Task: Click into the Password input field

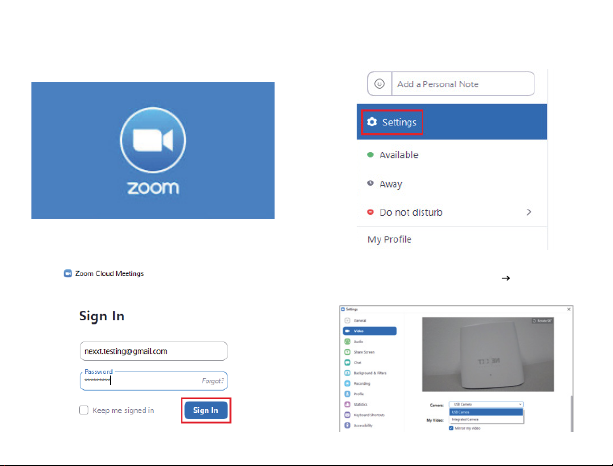Action: [154, 381]
